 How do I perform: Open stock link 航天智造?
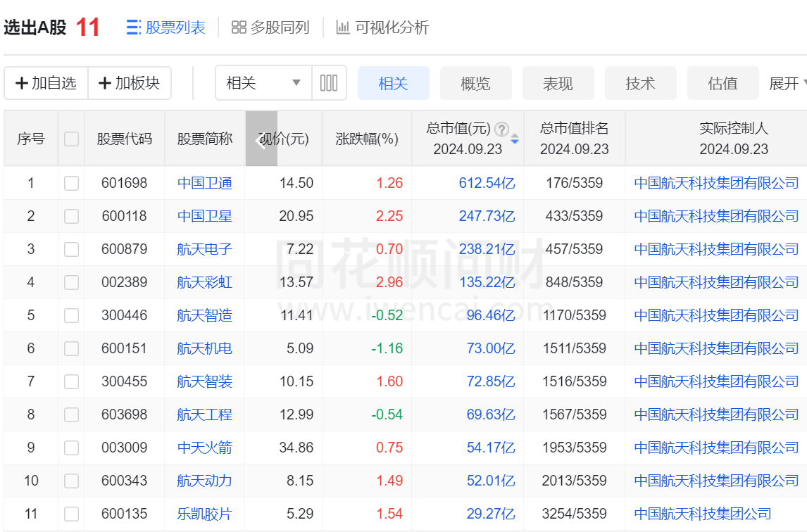(205, 315)
